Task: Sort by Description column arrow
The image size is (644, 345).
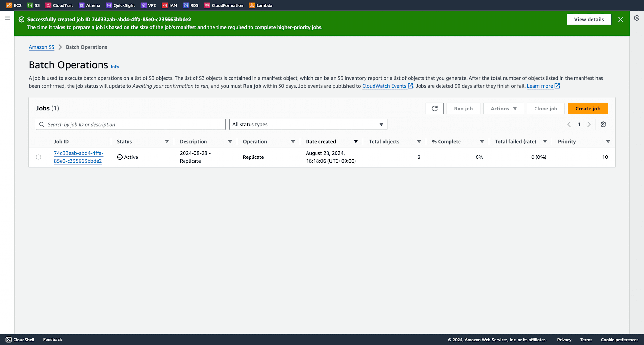Action: [x=230, y=142]
